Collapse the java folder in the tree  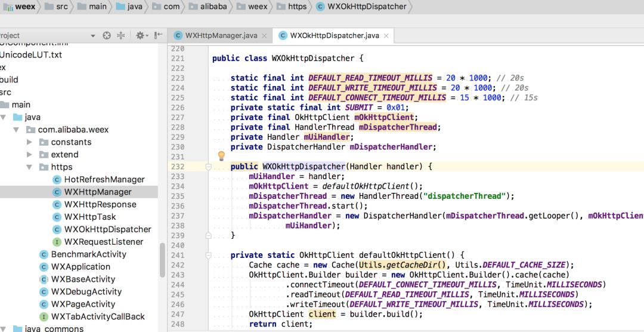coord(4,117)
